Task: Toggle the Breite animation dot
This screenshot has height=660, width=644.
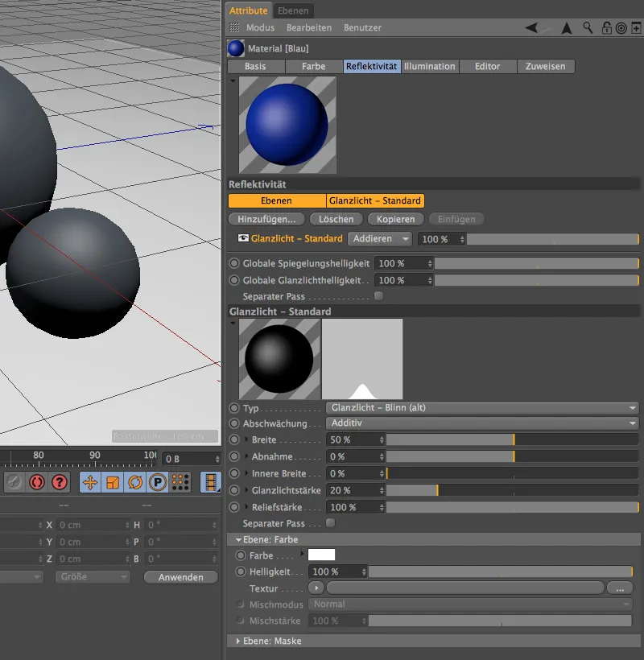Action: click(234, 439)
